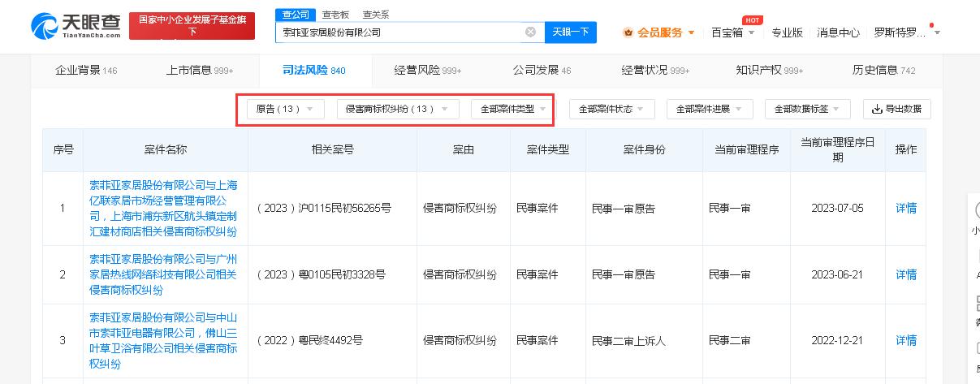Expand the 全部案件状态 dropdown
Screen dimensions: 980x384
(611, 109)
